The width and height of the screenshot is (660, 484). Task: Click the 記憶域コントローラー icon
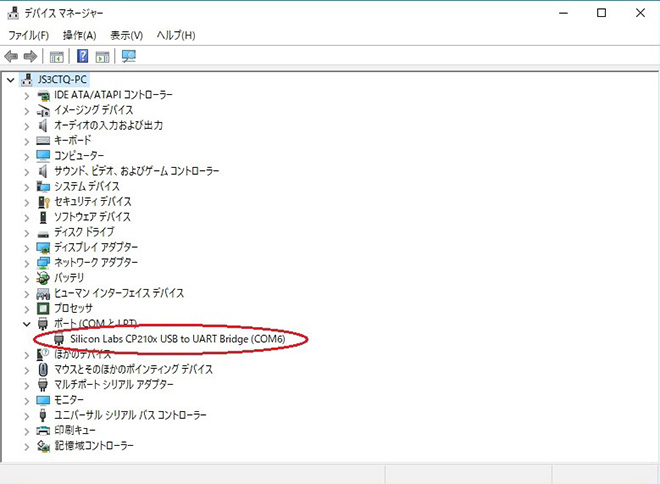point(43,446)
